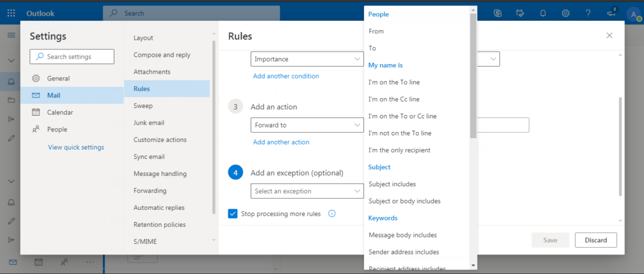
Task: Open Skype from the header
Action: click(x=498, y=13)
